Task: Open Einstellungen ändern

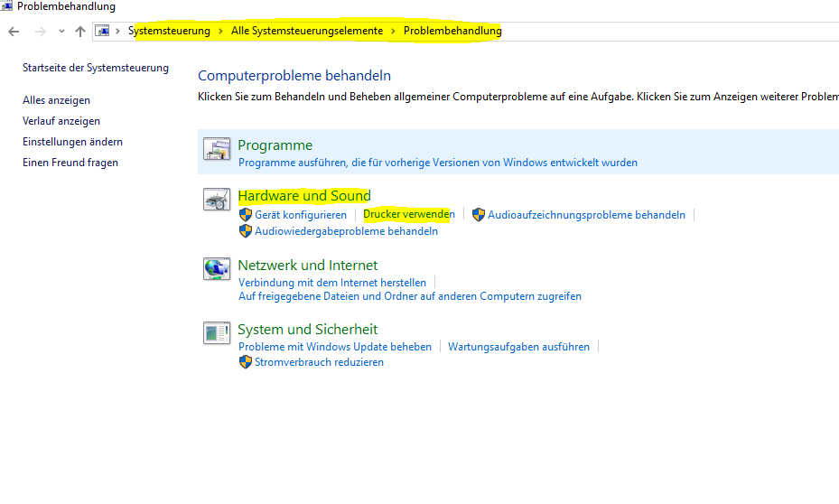Action: [x=73, y=142]
